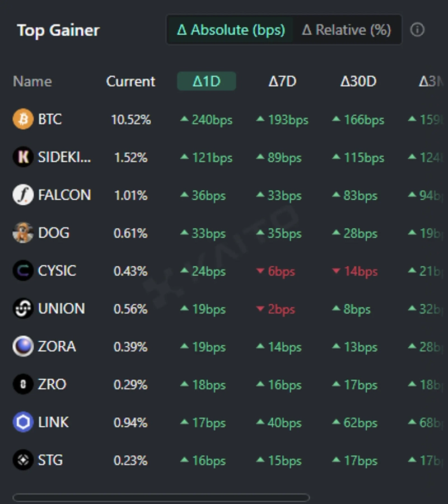This screenshot has width=448, height=504.
Task: Click the STG token icon
Action: pos(23,460)
